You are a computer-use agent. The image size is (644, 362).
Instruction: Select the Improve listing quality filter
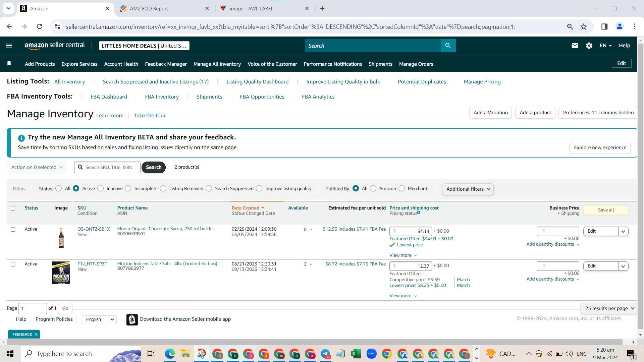point(259,188)
